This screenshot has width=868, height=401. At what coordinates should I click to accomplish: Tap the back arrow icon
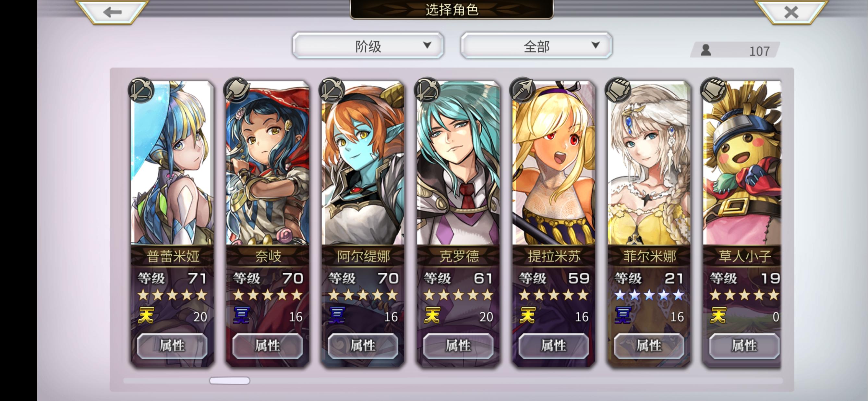pyautogui.click(x=112, y=12)
